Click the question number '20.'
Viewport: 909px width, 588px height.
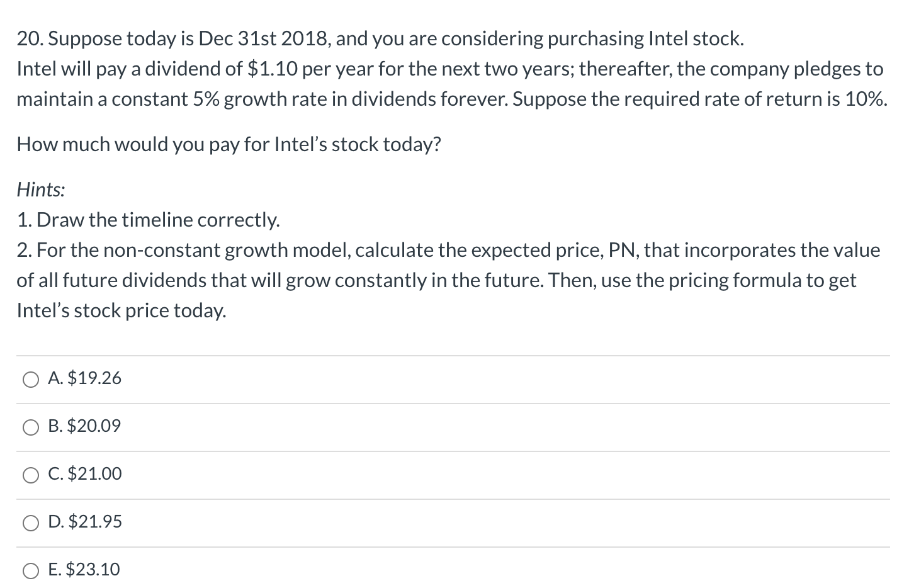30,39
